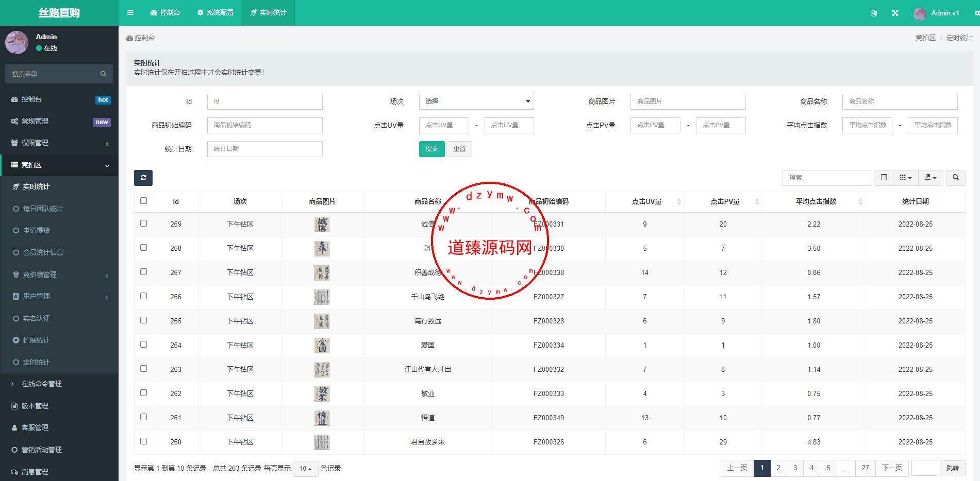Image resolution: width=980 pixels, height=481 pixels.
Task: Click the 竞拍区 breadcrumb link
Action: 925,38
